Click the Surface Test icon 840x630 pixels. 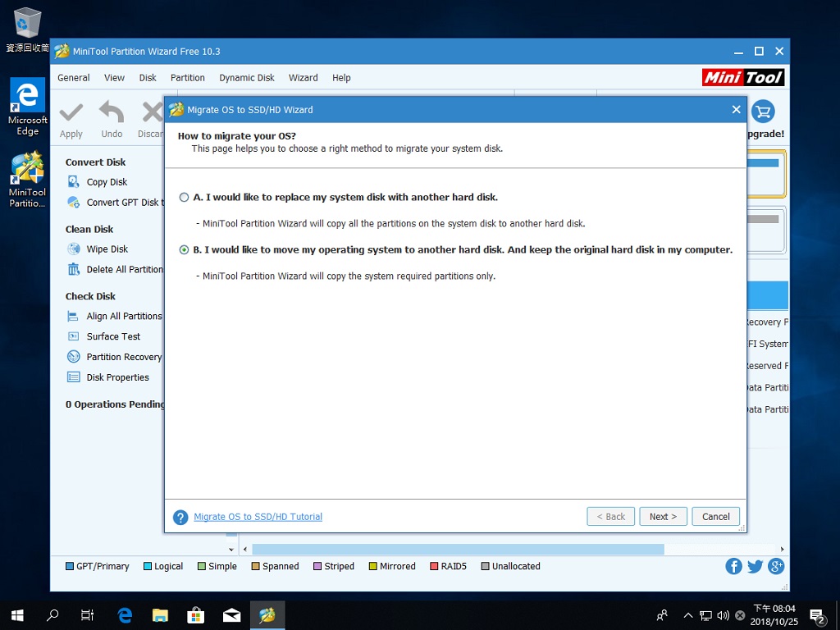73,336
